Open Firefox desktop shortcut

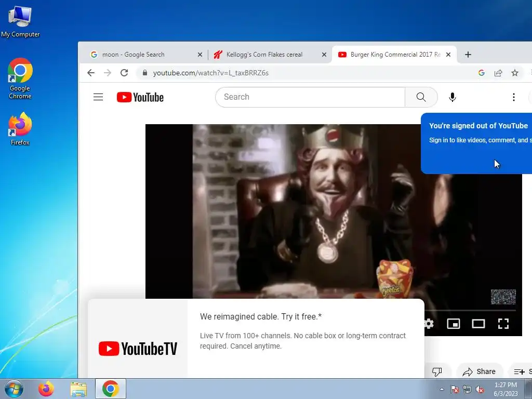point(20,129)
